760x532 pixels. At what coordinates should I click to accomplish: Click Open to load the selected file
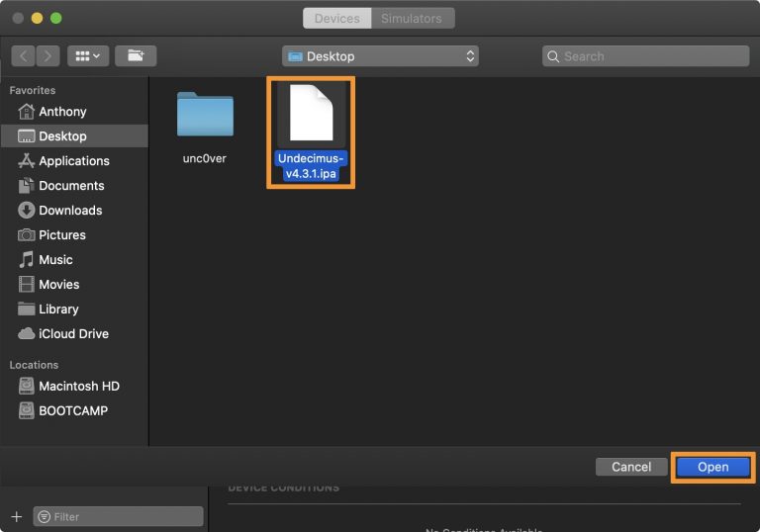[x=712, y=467]
